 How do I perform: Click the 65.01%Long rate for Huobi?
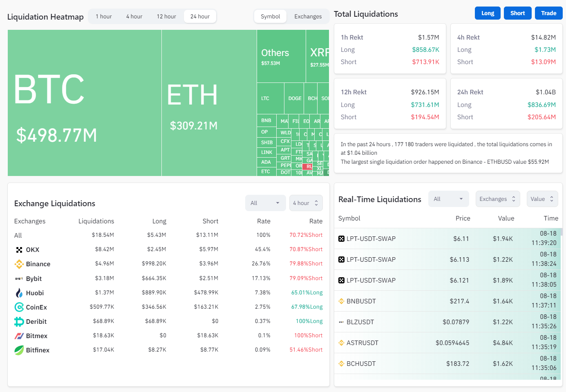coord(307,293)
